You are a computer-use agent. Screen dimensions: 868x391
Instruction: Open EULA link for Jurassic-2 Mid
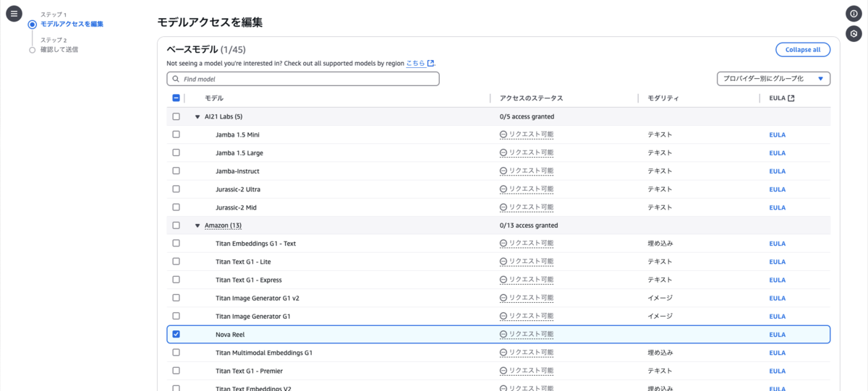[x=777, y=207]
